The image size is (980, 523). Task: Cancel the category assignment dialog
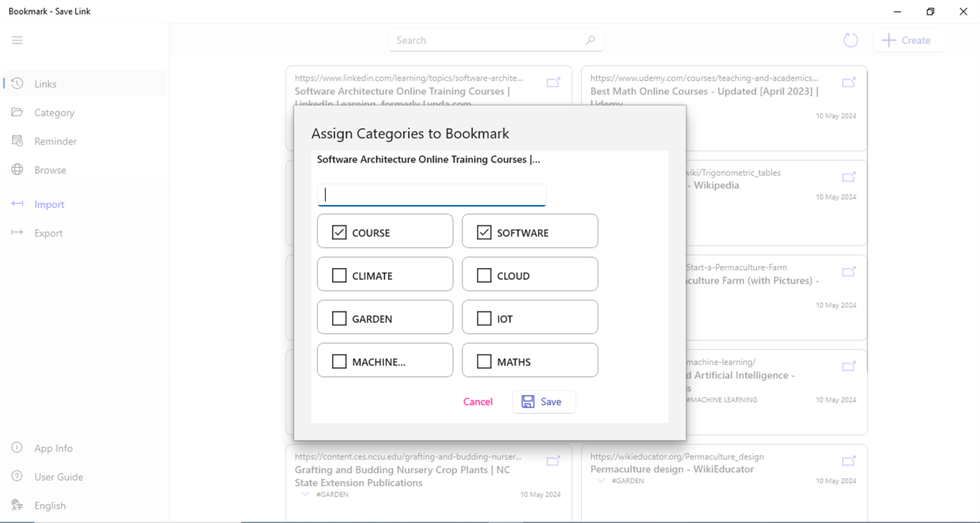478,401
